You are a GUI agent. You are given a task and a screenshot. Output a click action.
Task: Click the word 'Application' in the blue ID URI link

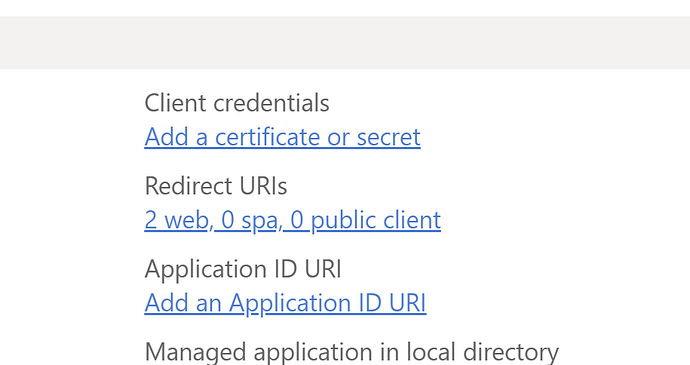(289, 303)
